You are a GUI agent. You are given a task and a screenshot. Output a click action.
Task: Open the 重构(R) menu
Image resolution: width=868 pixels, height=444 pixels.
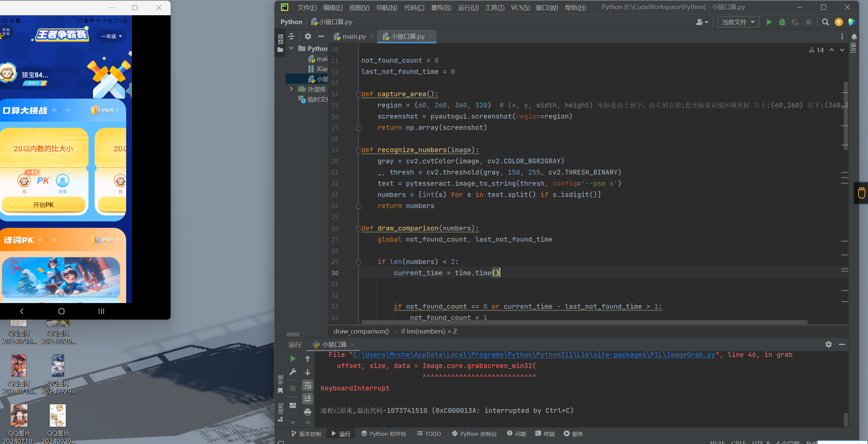[x=441, y=7]
